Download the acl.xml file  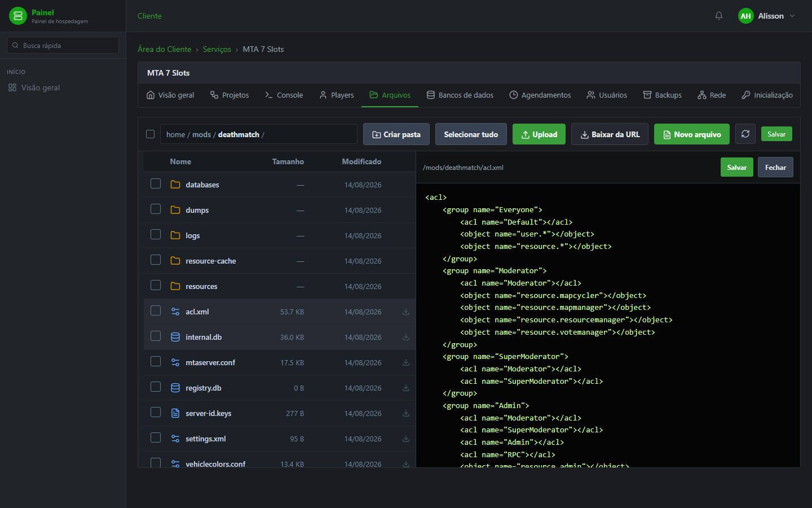pyautogui.click(x=406, y=312)
